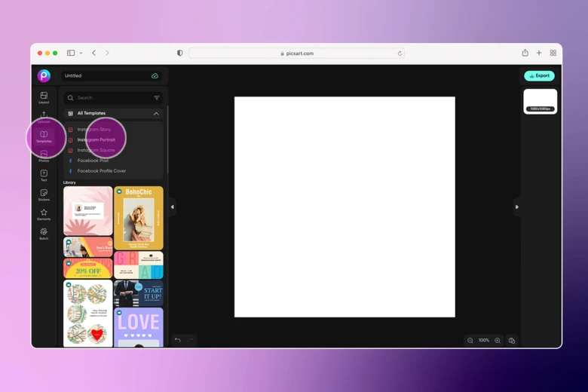
Task: Open the search filter options
Action: pos(157,98)
